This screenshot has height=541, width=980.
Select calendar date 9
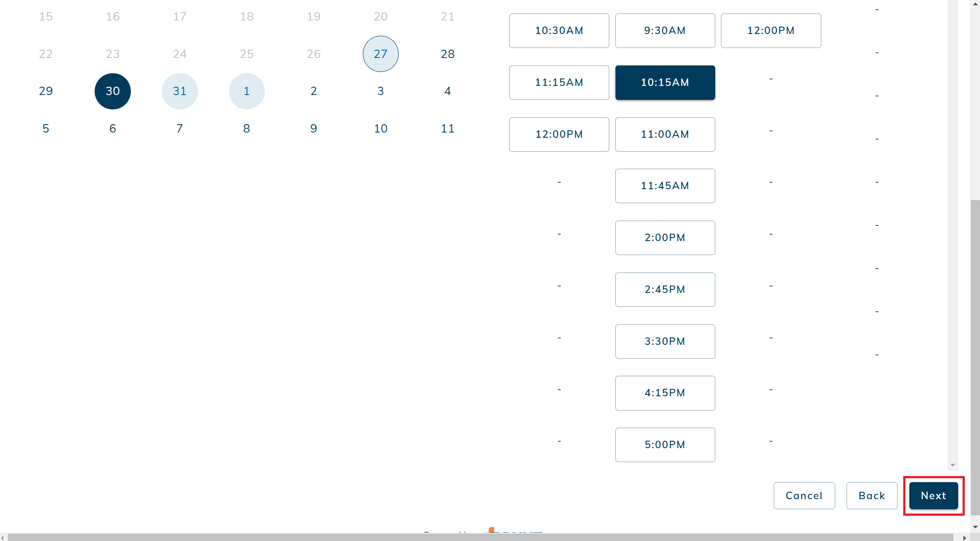[314, 129]
